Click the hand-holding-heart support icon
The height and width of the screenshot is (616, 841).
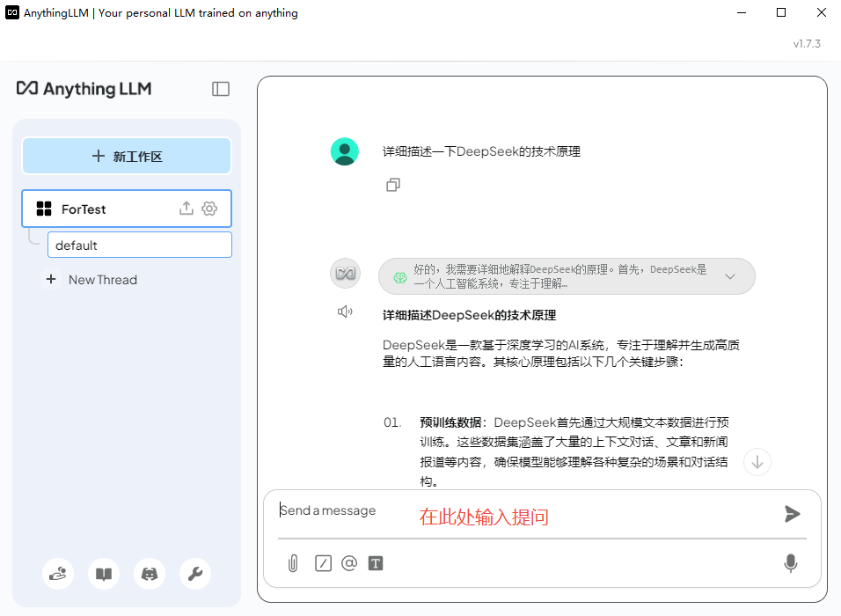tap(58, 574)
